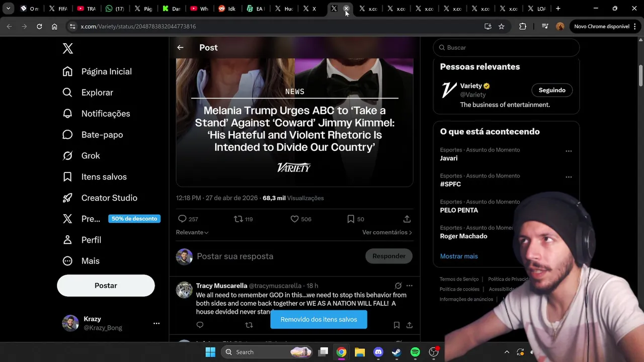Open Grok from the sidebar
This screenshot has height=362, width=644.
tap(81, 156)
